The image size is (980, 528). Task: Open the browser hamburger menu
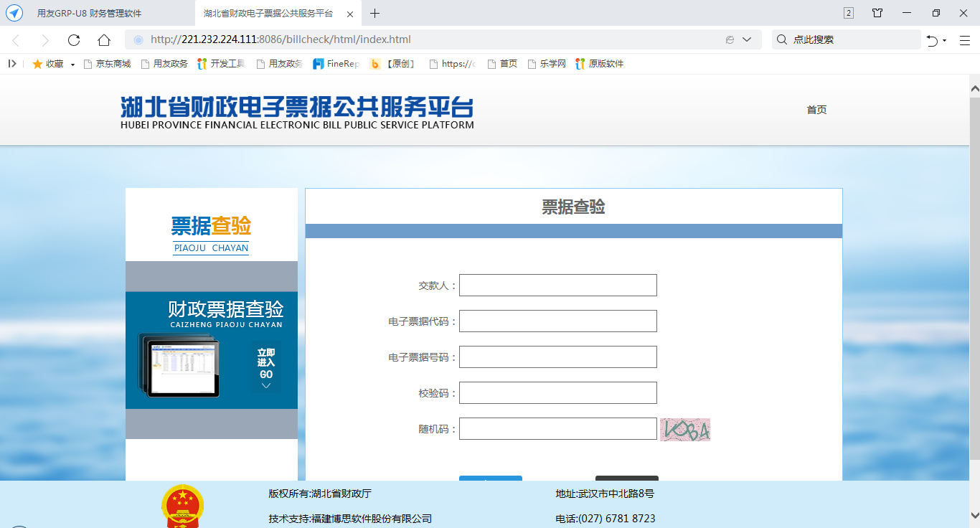964,40
